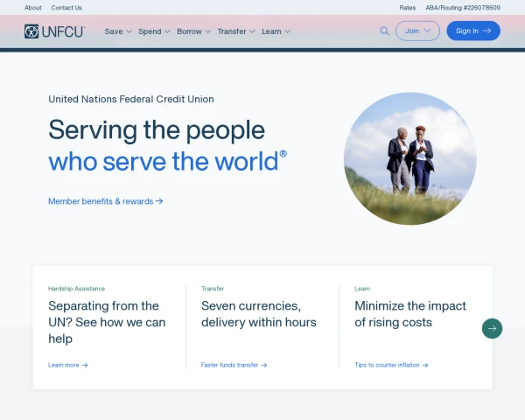Click the Sign In button
This screenshot has height=420, width=525.
click(473, 31)
